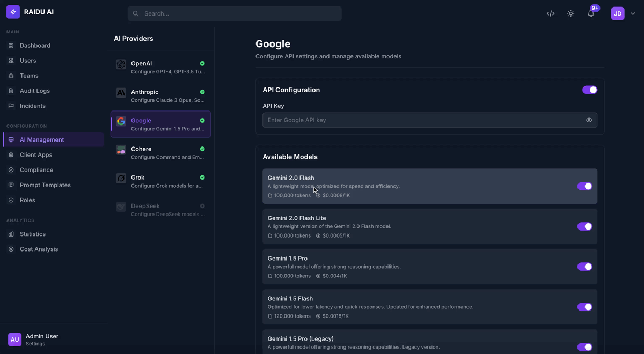Viewport: 644px width, 354px height.
Task: Select the Grok provider logo
Action: 121,178
